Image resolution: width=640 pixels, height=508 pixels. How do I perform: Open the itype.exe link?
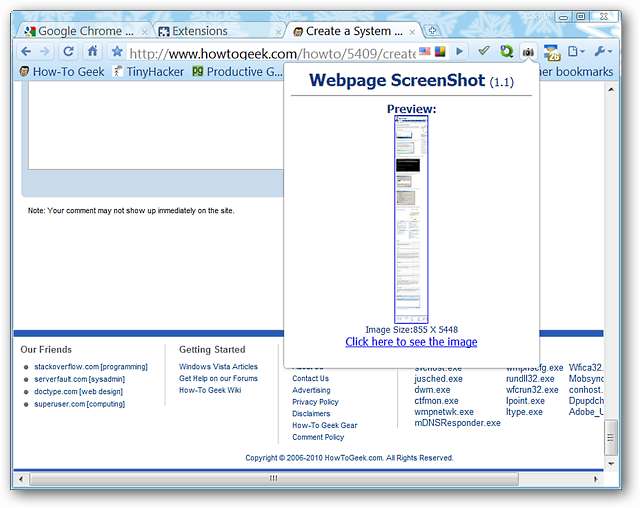click(x=524, y=412)
